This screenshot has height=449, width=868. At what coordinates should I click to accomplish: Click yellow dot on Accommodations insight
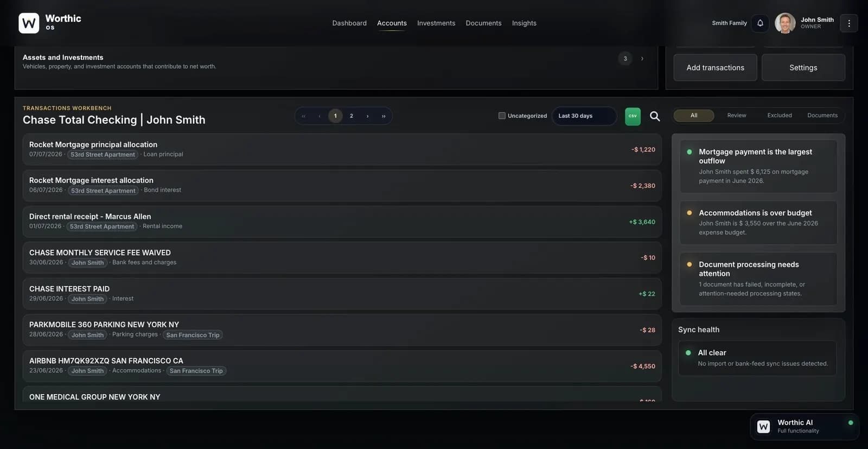pyautogui.click(x=689, y=213)
